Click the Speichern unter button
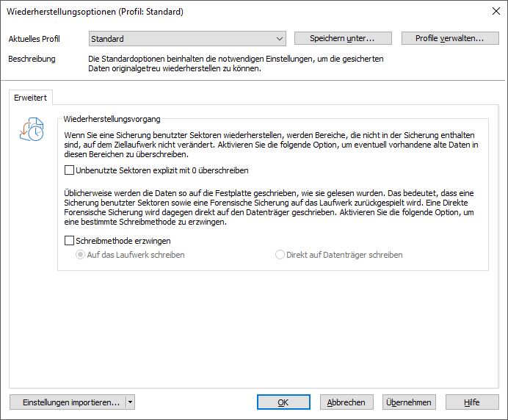 click(x=343, y=38)
